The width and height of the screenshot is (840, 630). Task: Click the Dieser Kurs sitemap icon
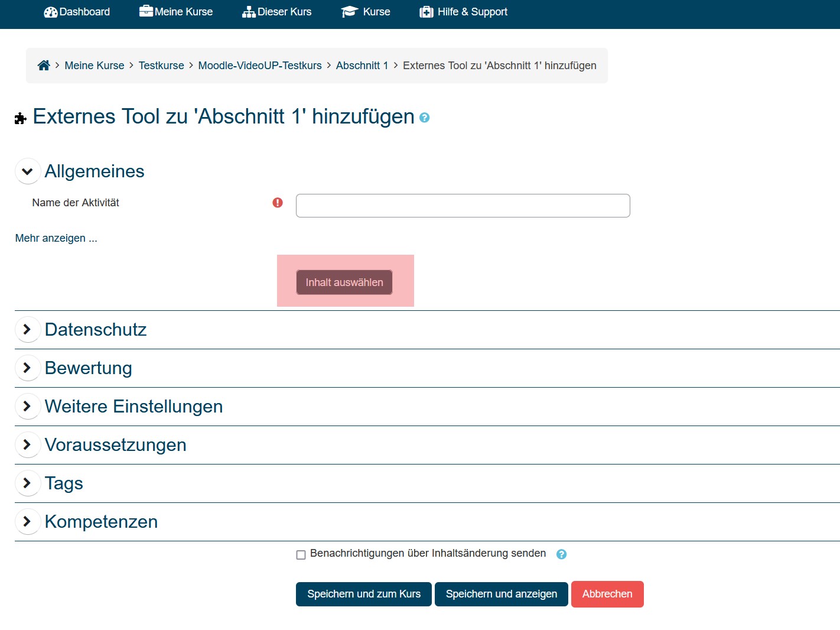[x=249, y=12]
